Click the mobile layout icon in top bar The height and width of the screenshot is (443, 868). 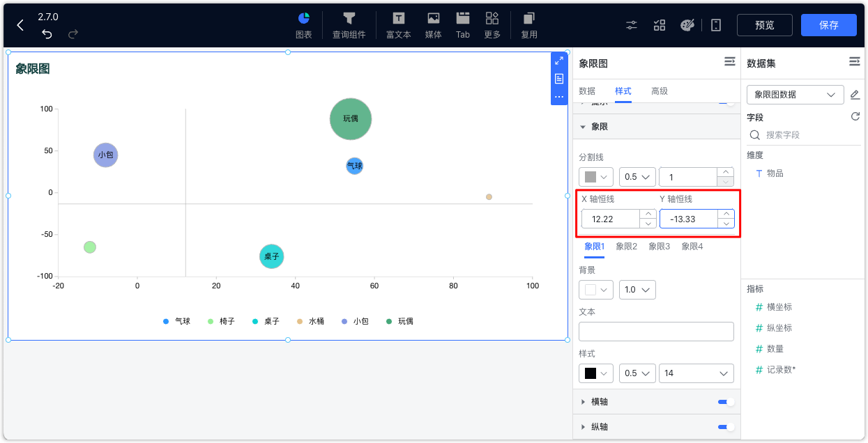(715, 24)
